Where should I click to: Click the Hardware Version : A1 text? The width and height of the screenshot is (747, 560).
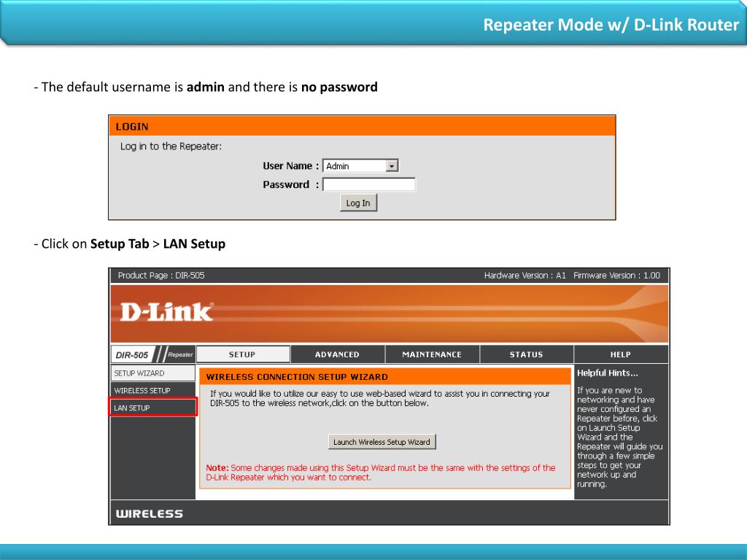pos(525,275)
